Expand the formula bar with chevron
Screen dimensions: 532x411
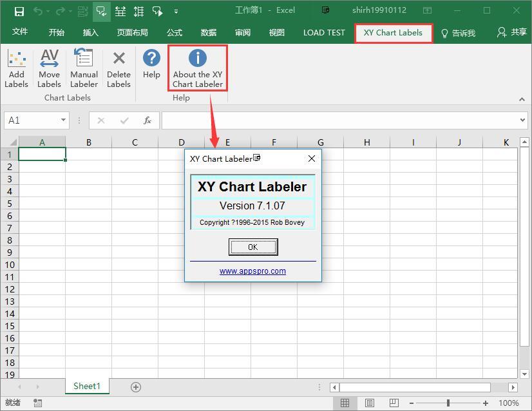(522, 120)
